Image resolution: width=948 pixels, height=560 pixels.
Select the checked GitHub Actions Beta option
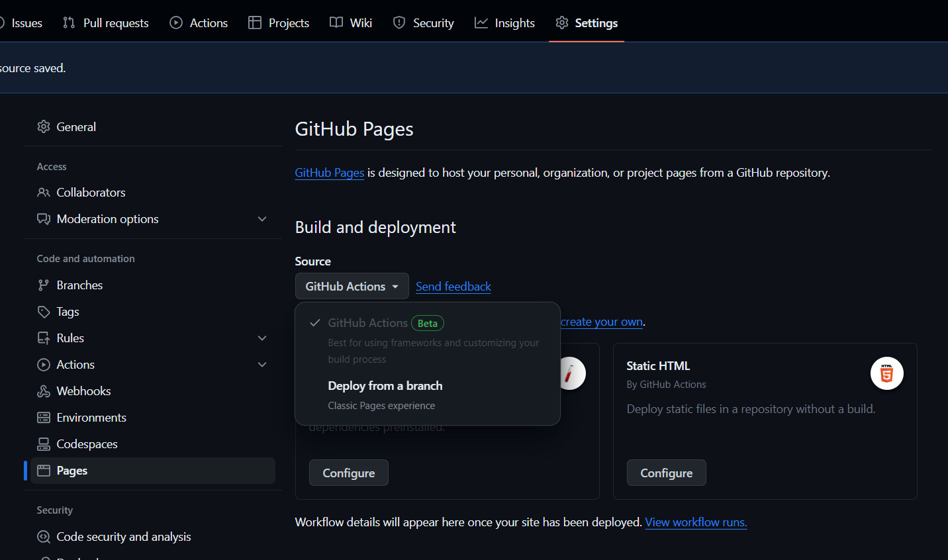428,340
